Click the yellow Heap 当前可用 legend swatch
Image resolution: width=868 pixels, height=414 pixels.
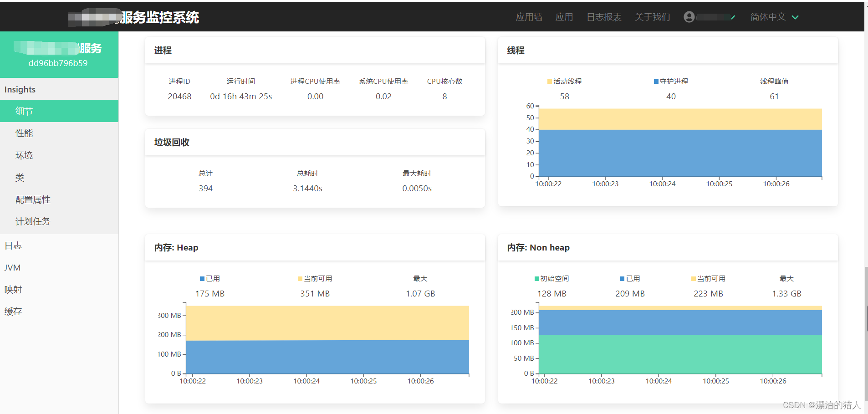(x=300, y=279)
